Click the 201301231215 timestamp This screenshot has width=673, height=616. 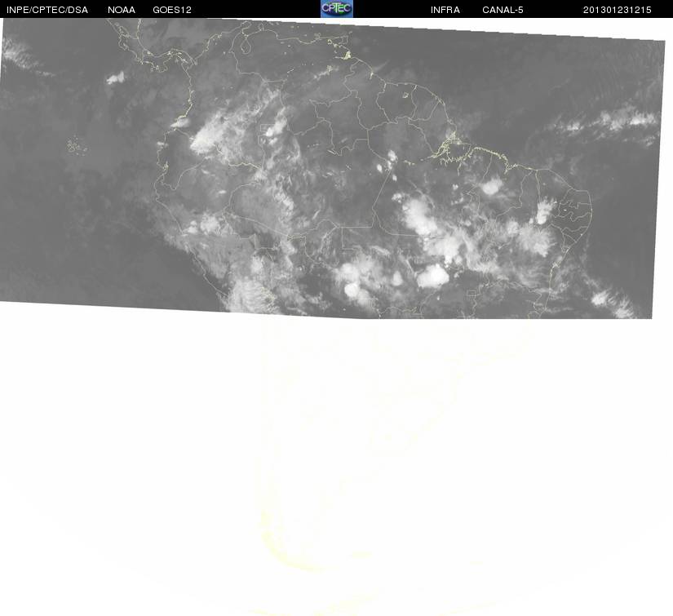[x=618, y=10]
